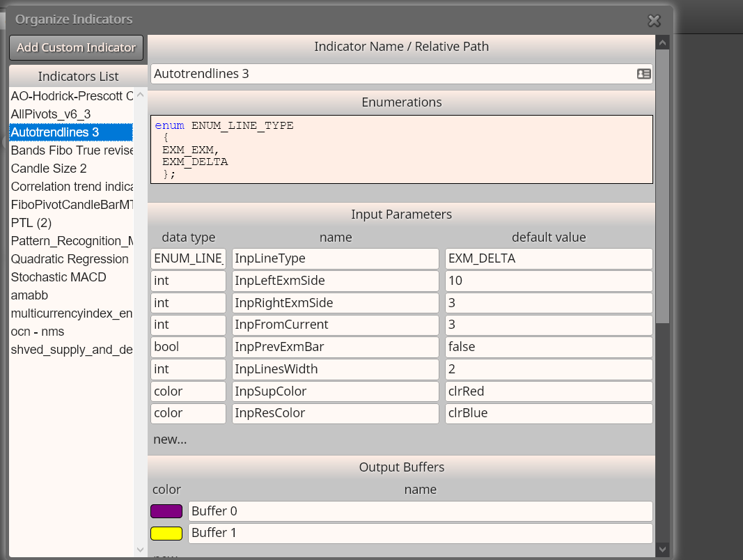The width and height of the screenshot is (743, 560).
Task: Click the Add Custom Indicator button
Action: pyautogui.click(x=77, y=47)
